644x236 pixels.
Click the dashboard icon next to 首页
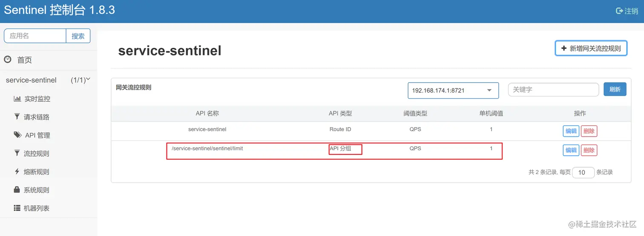click(8, 59)
